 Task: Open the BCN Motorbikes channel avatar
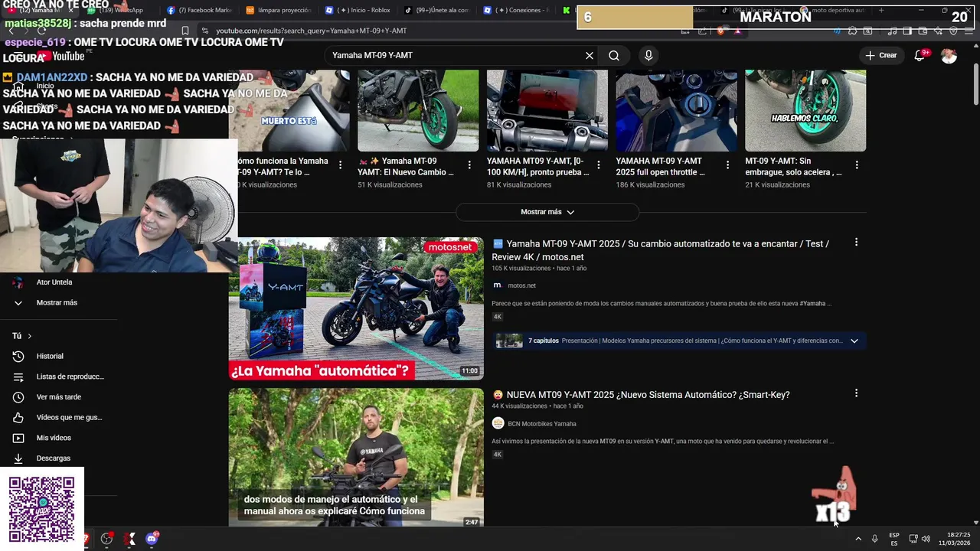(498, 424)
